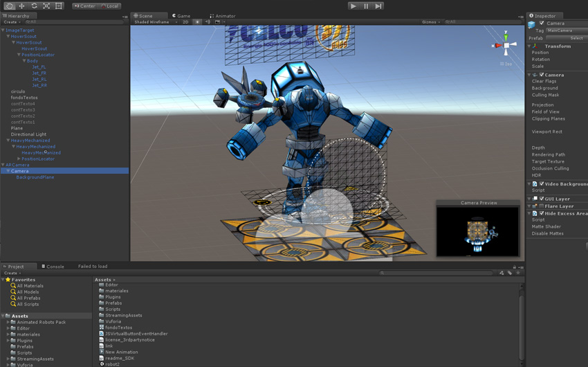The image size is (588, 367).
Task: Toggle 2D scene view mode
Action: coord(185,21)
